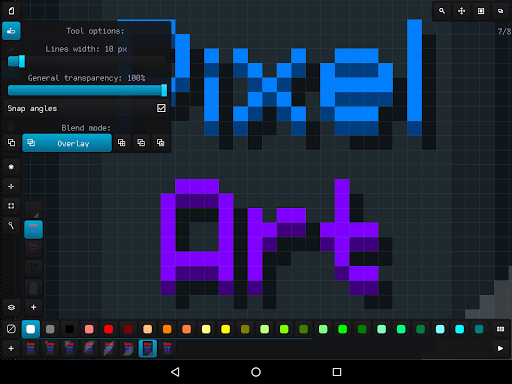Add a new layer with plus button

(x=33, y=307)
